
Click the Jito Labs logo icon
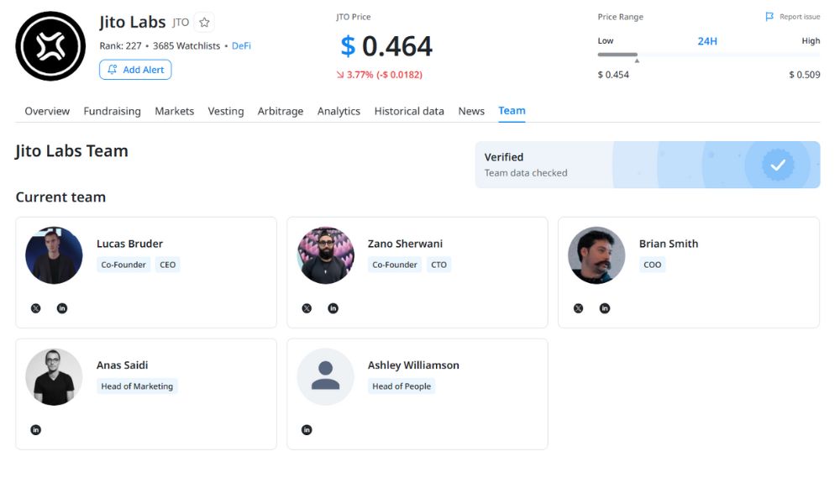pos(50,46)
